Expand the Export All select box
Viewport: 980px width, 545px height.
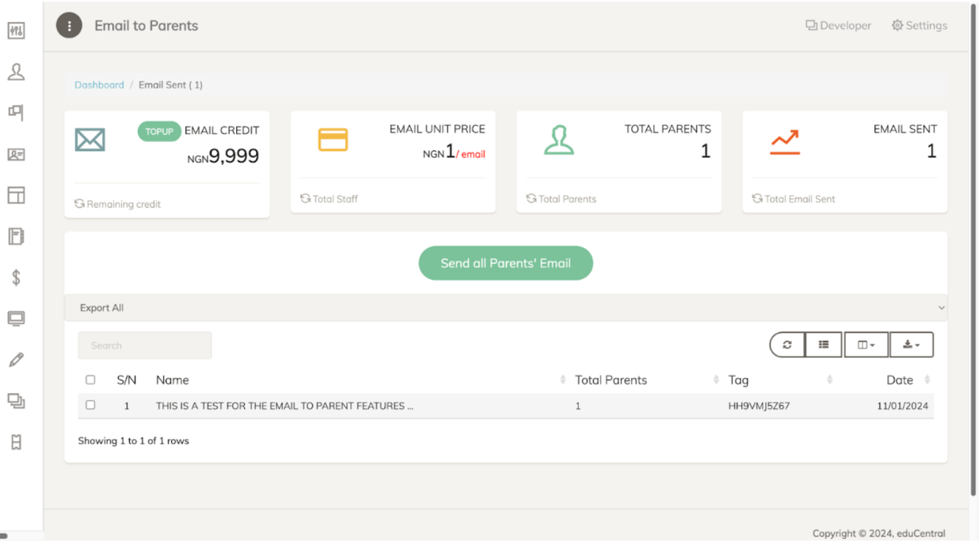(505, 308)
